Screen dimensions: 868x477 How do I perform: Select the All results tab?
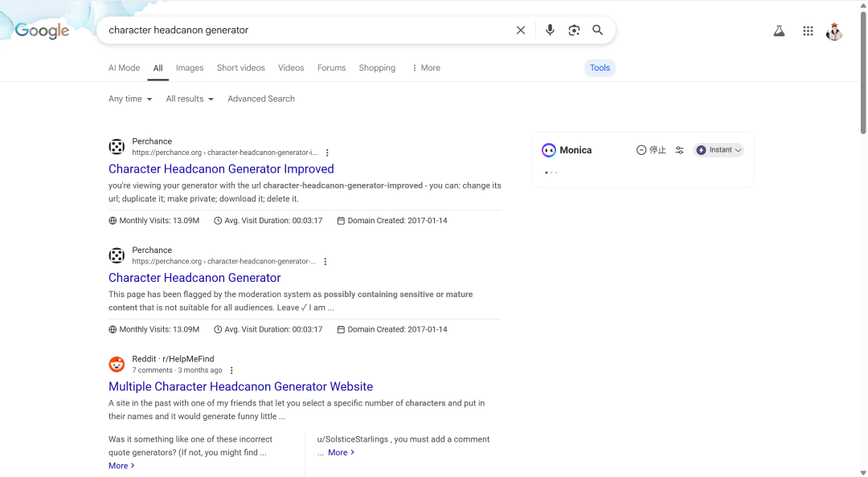tap(158, 68)
